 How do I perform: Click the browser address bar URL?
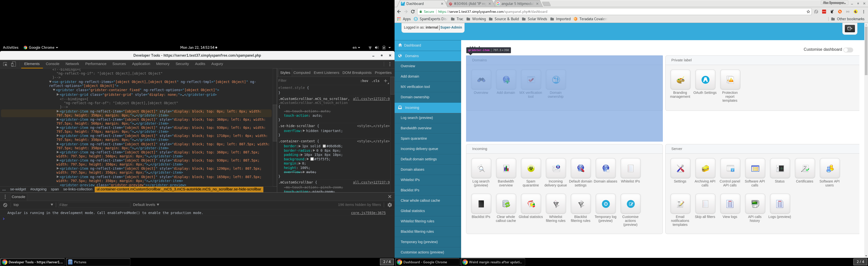click(x=493, y=11)
